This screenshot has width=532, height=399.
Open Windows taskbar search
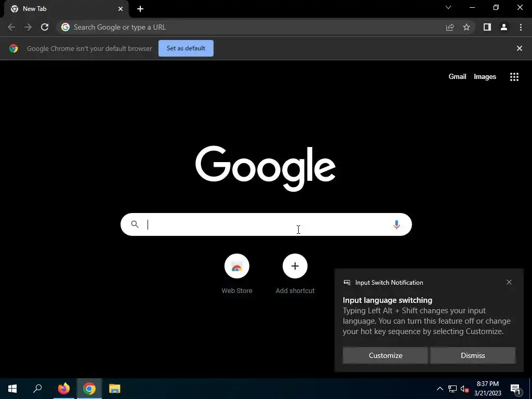coord(37,389)
